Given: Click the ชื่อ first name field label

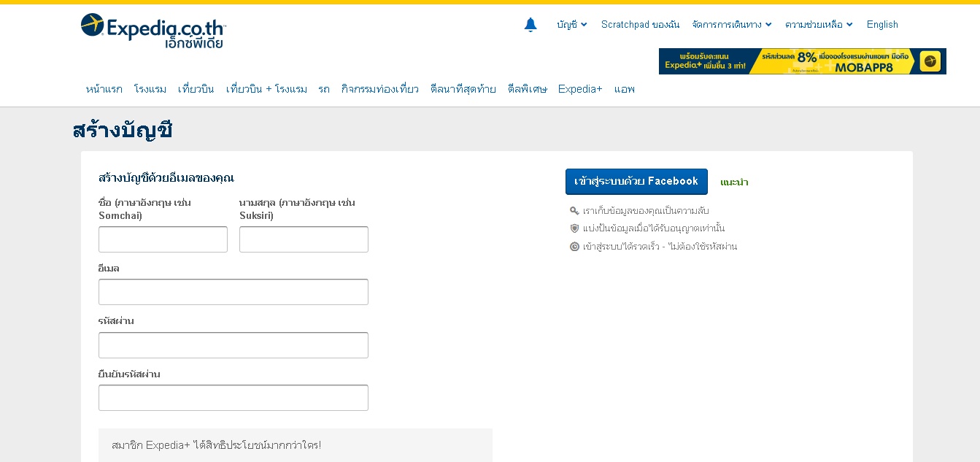Looking at the screenshot, I should [x=145, y=209].
